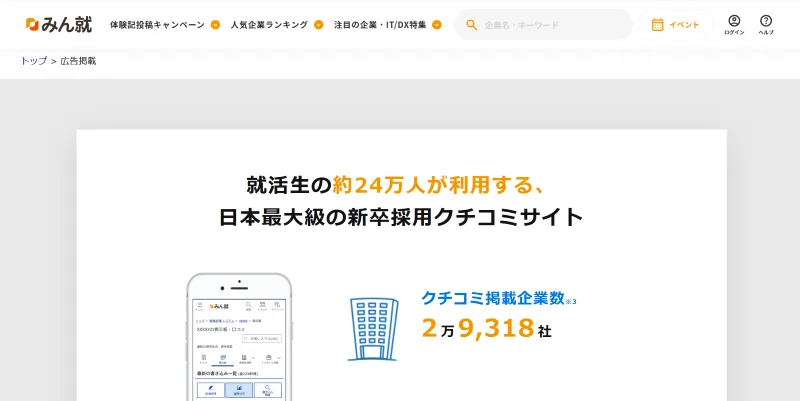Viewport: 800px width, 401px height.
Task: Click the 日本最大級の新卒採用クチコミサイト headline
Action: [401, 217]
